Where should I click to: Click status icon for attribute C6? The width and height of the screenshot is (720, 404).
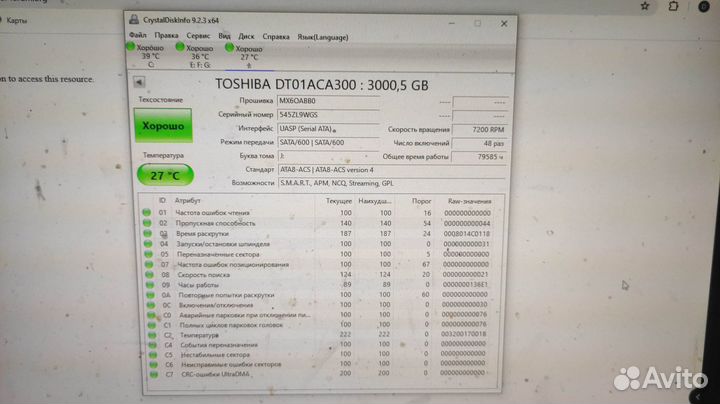pyautogui.click(x=153, y=365)
